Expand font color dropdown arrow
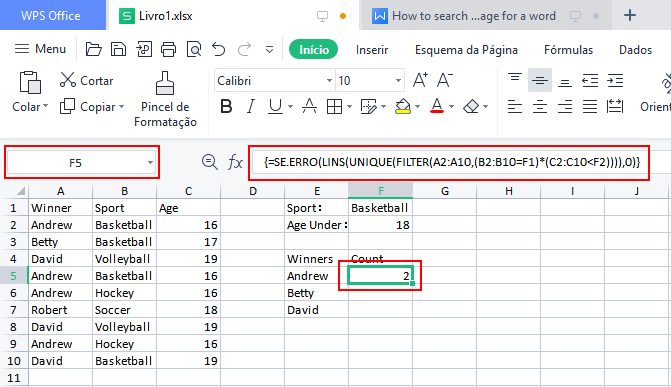This screenshot has height=387, width=671. click(x=451, y=106)
